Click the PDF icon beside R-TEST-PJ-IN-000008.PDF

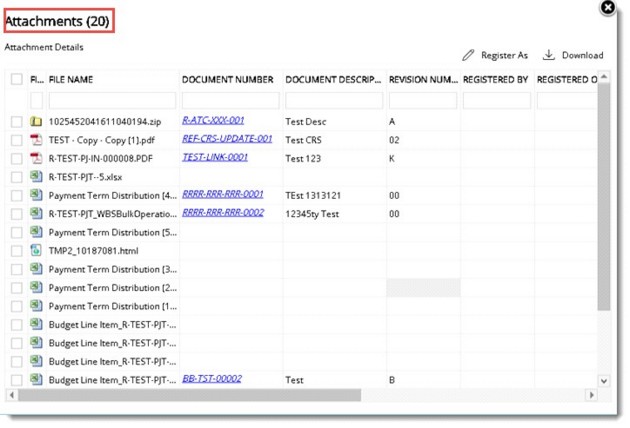36,158
